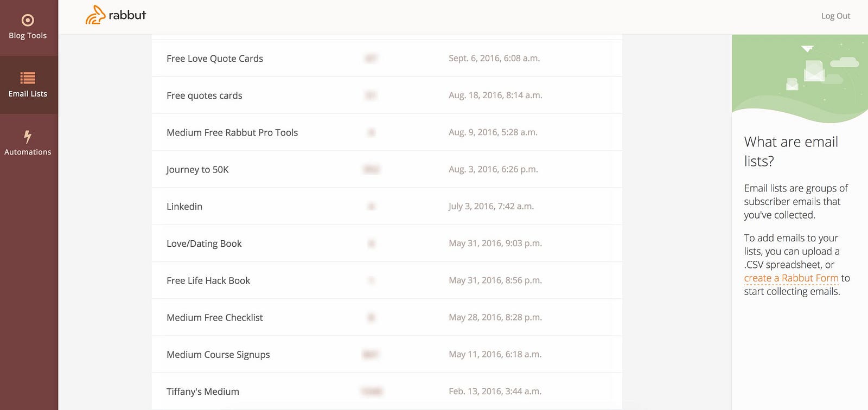Select Automations in the sidebar
Viewport: 868px width, 410px height.
[28, 152]
